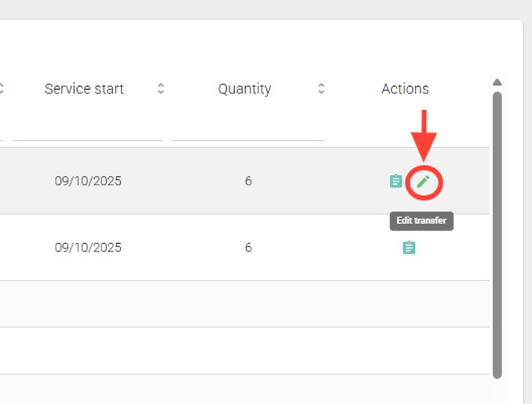The height and width of the screenshot is (404, 532).
Task: Click second row's quantity value 6
Action: coord(248,248)
